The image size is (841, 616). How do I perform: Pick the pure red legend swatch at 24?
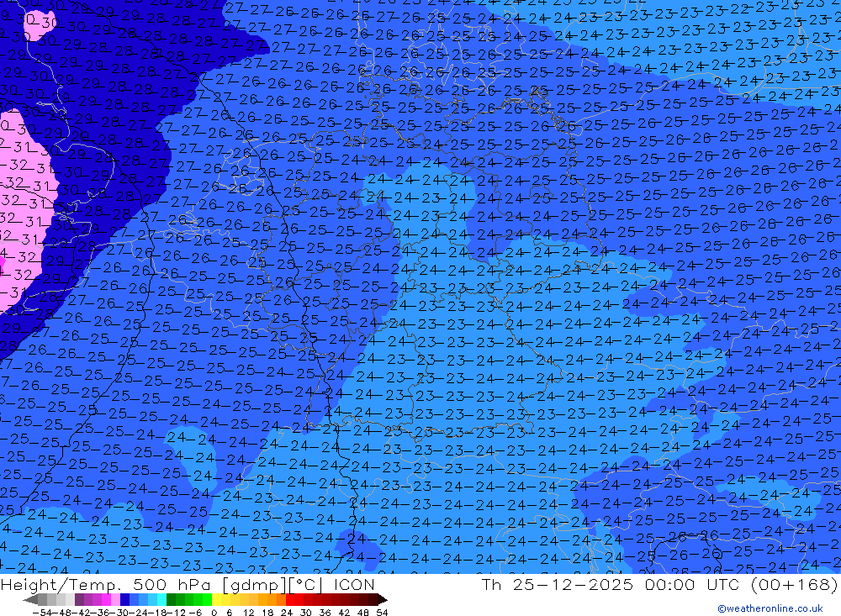(x=290, y=600)
